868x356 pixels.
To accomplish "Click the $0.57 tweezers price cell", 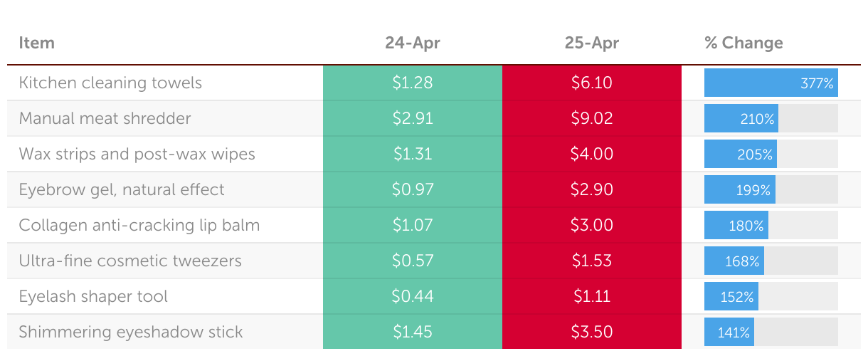I will tap(413, 261).
